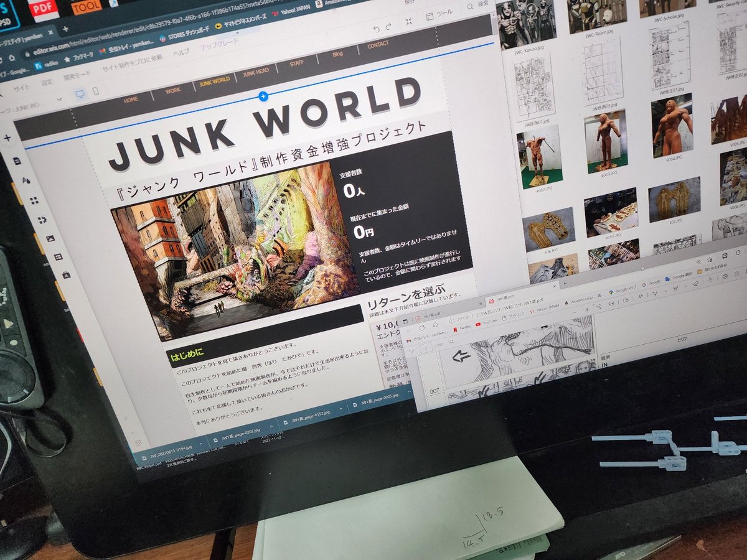Viewport: 747px width, 560px height.
Task: Click the blue add-section plus handle above header
Action: (263, 96)
